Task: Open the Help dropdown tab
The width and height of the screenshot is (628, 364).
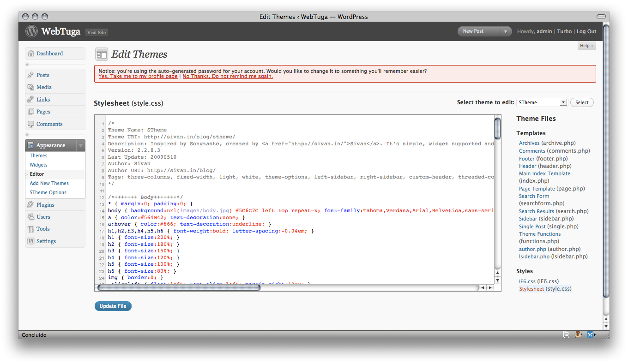Action: 586,46
